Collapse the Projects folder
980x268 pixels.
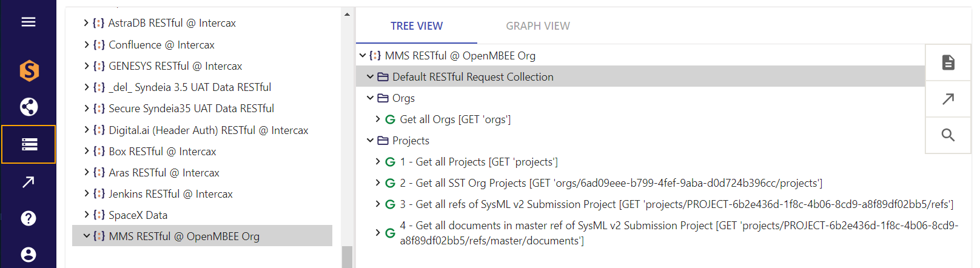pyautogui.click(x=370, y=141)
